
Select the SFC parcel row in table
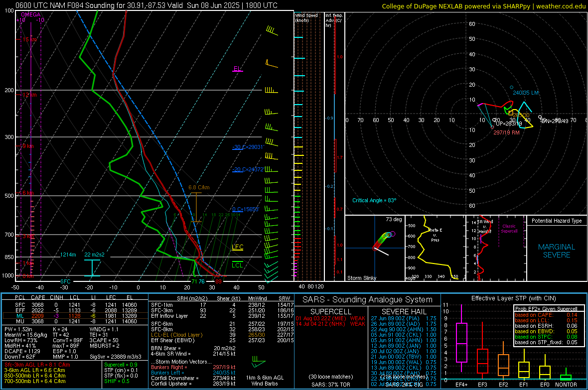coord(75,305)
